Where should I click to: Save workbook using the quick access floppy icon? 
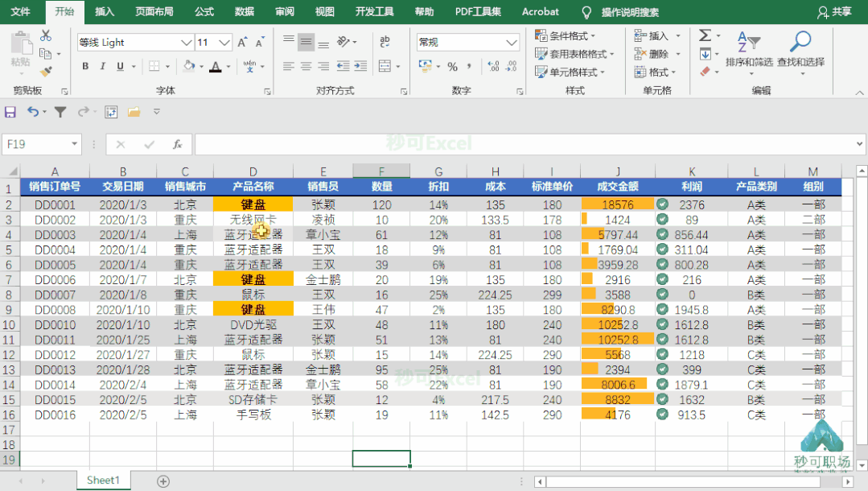tap(10, 112)
